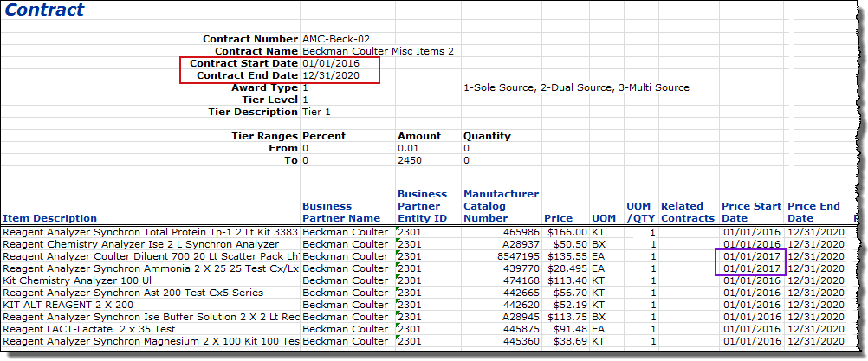Select the Reagent LACT-Lactate item description
This screenshot has width=868, height=361.
[x=88, y=330]
